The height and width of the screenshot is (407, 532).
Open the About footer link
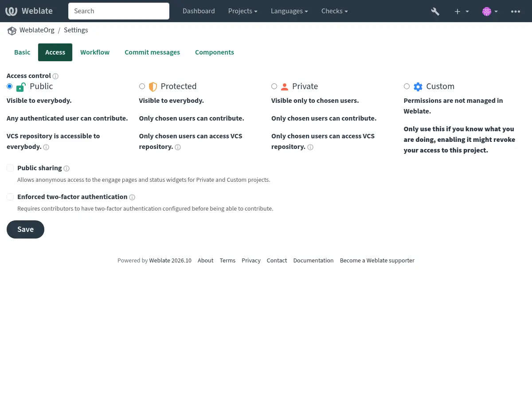tap(205, 261)
